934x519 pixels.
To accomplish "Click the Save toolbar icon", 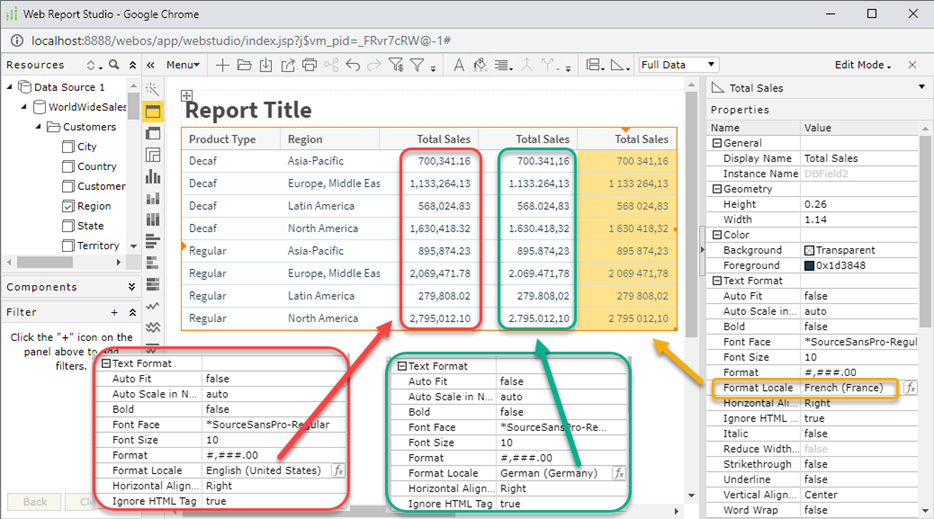I will point(266,65).
